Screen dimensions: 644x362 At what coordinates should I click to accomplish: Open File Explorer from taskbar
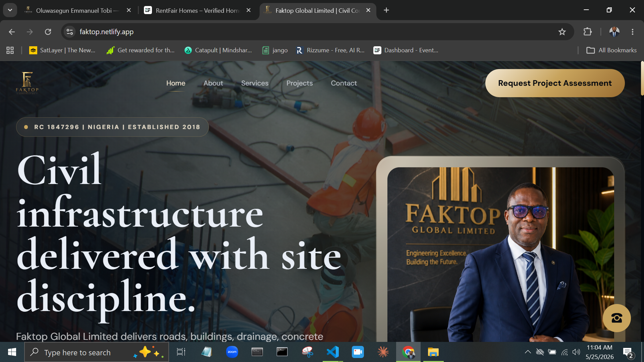pos(433,352)
